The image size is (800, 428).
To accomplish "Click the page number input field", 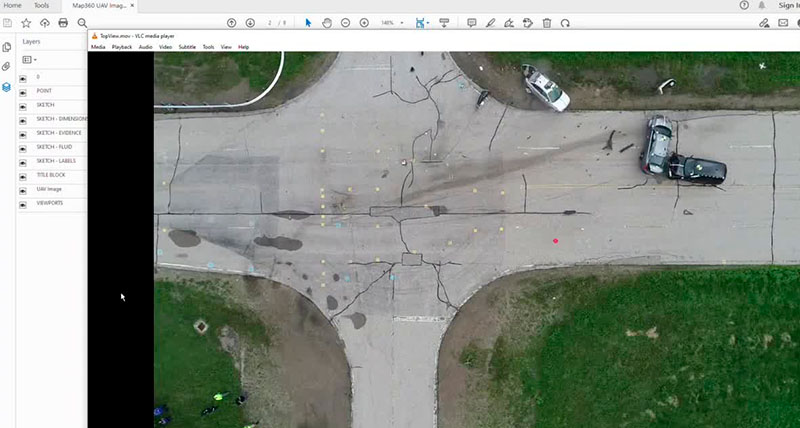I will 270,22.
